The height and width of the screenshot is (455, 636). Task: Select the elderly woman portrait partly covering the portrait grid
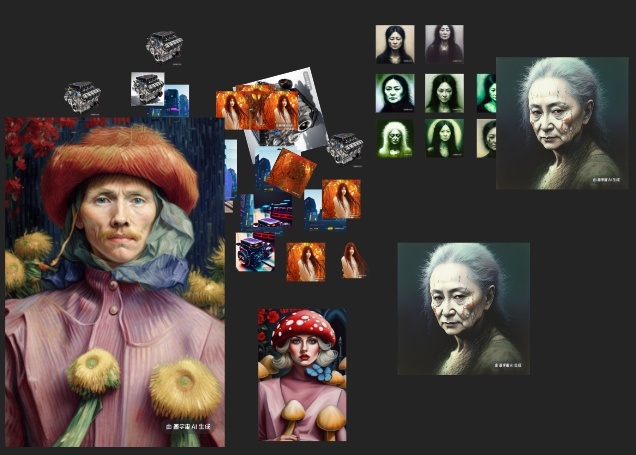pyautogui.click(x=562, y=123)
